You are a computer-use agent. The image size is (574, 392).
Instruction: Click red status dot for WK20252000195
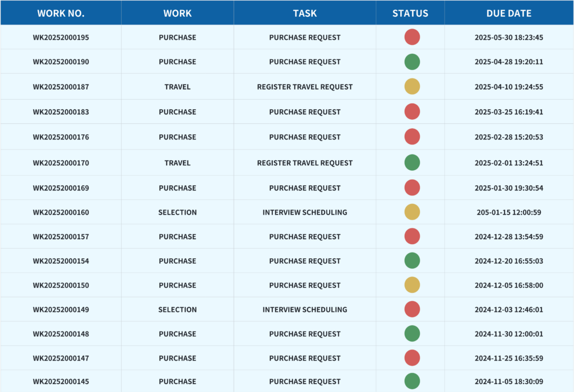coord(412,38)
